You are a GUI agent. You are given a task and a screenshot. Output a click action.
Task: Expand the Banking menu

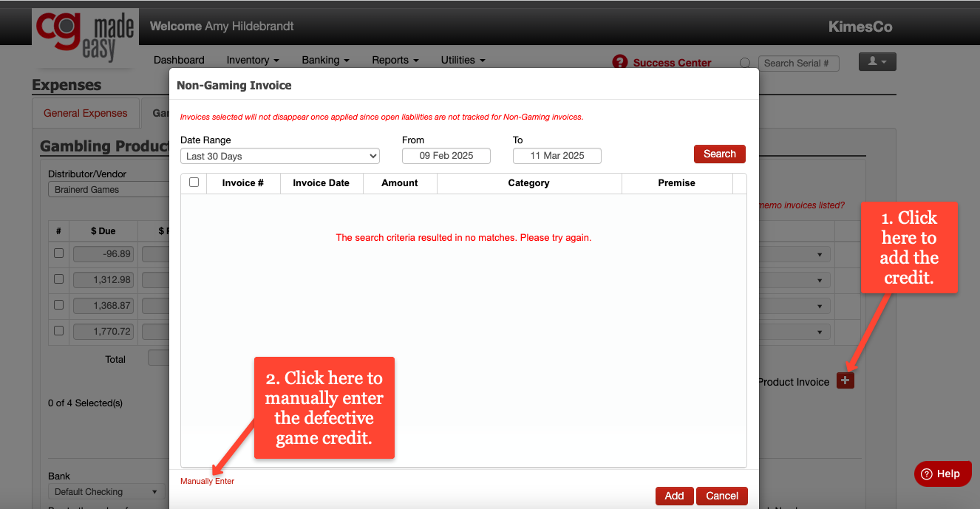(x=325, y=60)
